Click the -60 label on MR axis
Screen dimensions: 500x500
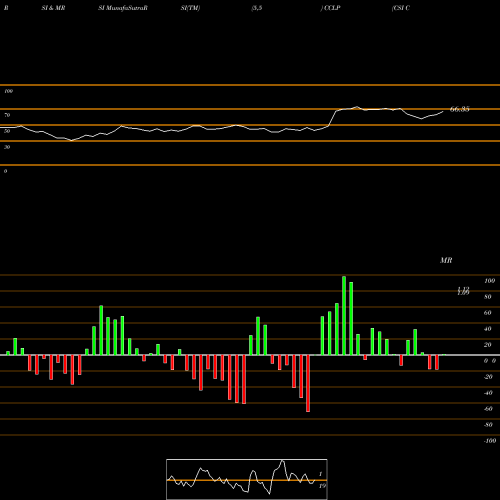click(488, 409)
